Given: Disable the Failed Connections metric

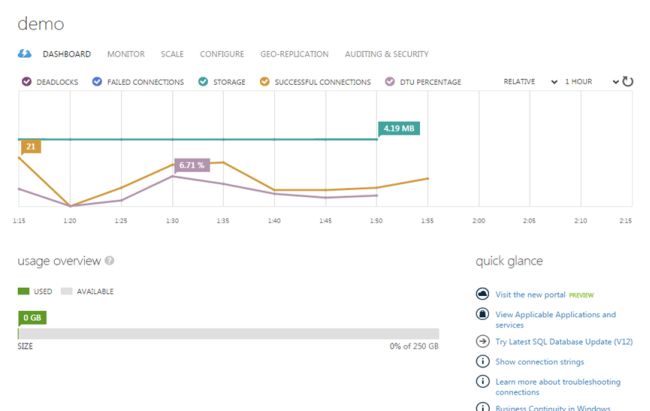Looking at the screenshot, I should coord(97,82).
